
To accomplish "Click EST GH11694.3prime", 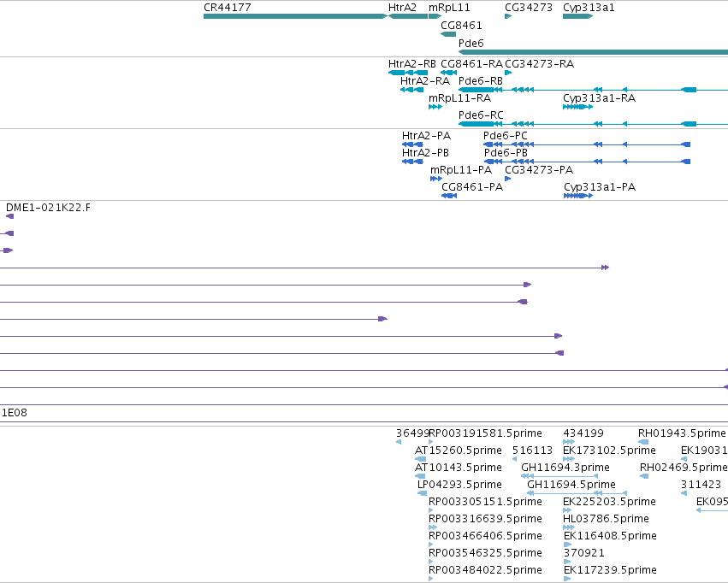I will (565, 468).
